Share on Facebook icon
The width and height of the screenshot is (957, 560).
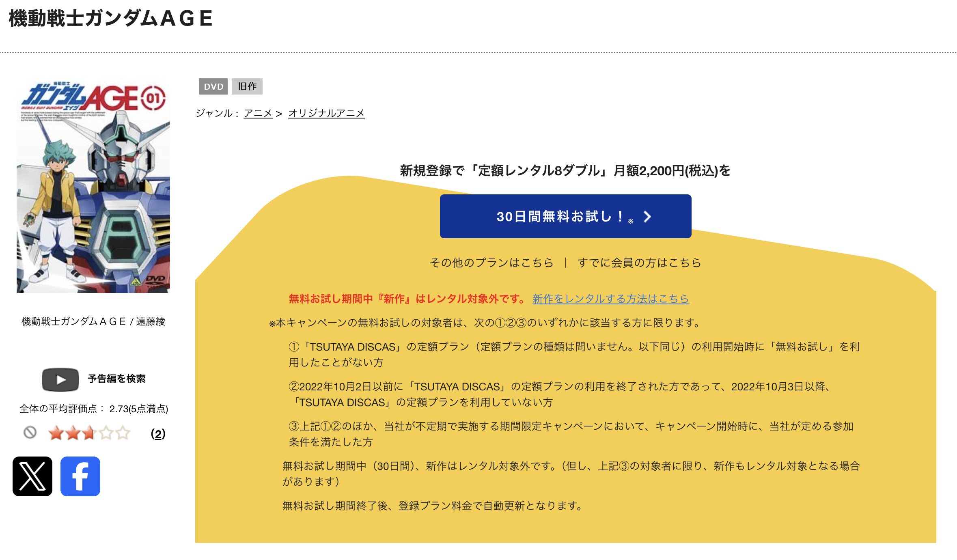click(80, 476)
